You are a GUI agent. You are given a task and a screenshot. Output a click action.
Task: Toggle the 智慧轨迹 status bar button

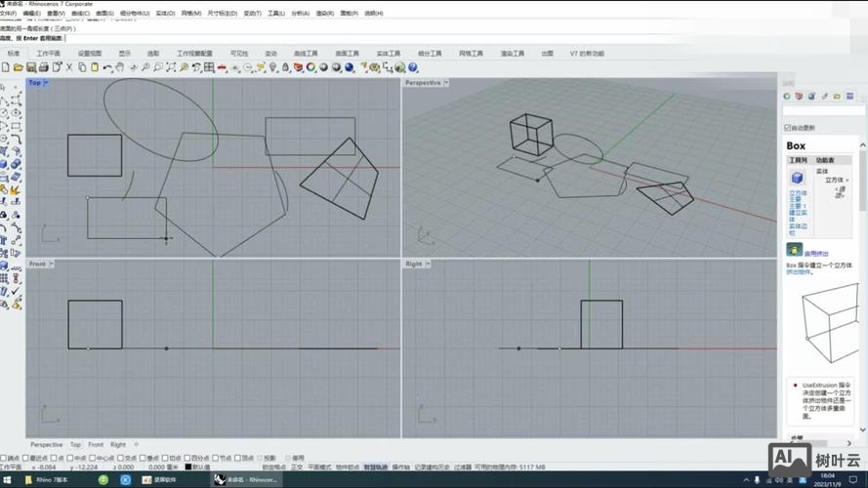[x=376, y=468]
